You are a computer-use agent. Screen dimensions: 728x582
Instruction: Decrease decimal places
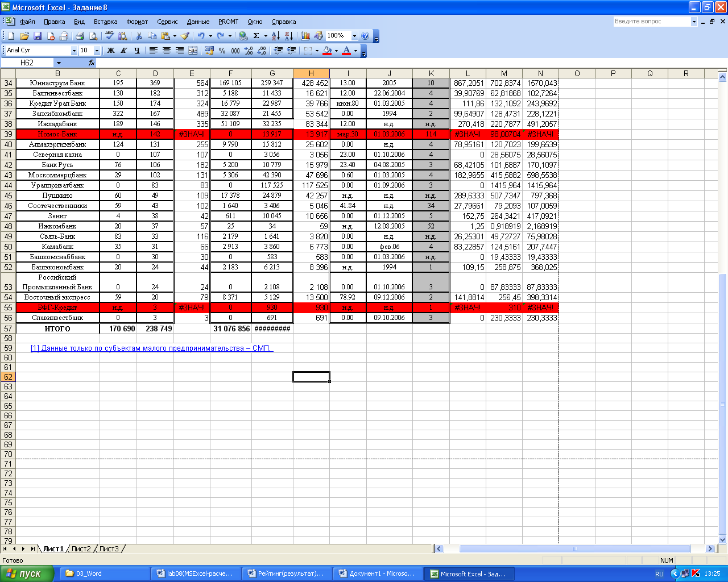[262, 51]
